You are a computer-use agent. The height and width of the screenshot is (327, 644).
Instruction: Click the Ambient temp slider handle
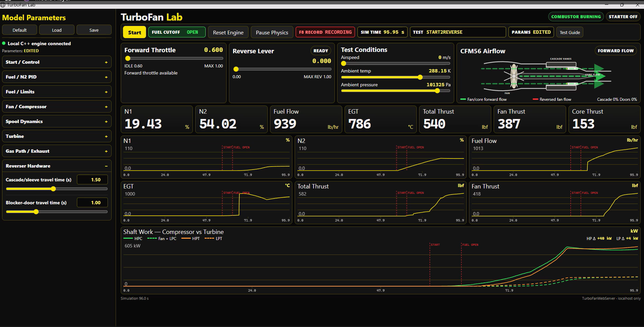click(420, 77)
